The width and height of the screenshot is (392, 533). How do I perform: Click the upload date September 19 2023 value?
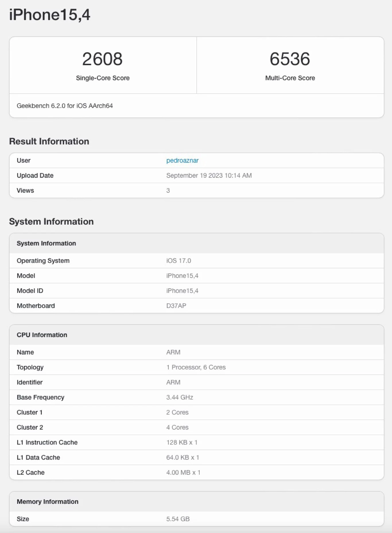[209, 176]
